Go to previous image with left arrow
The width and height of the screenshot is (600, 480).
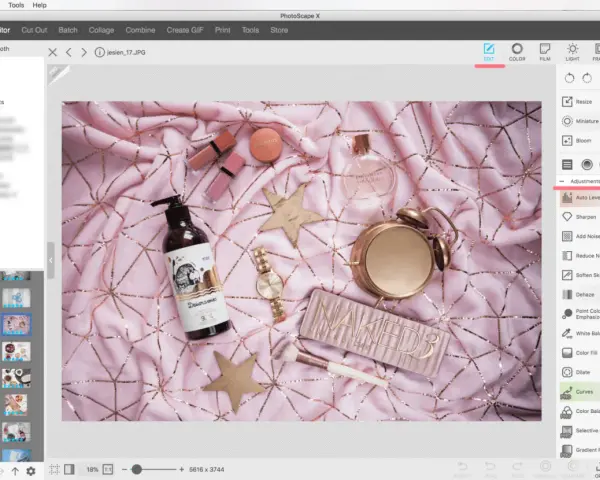(x=68, y=52)
